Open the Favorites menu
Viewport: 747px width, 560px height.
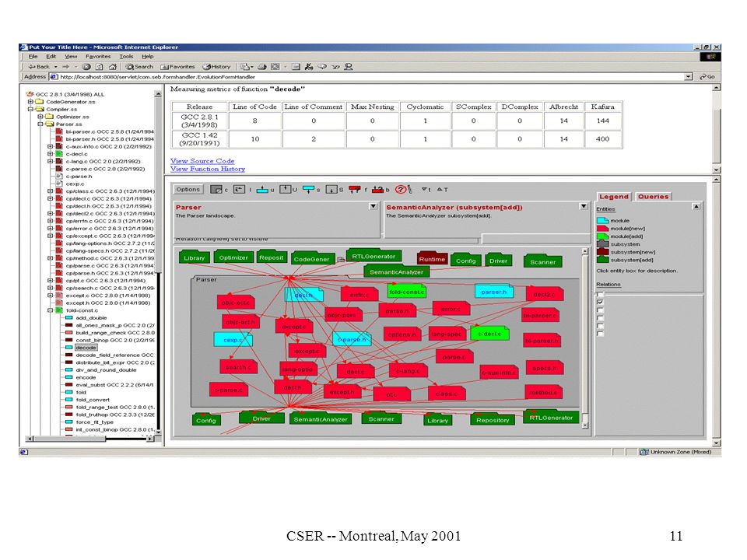tap(98, 56)
